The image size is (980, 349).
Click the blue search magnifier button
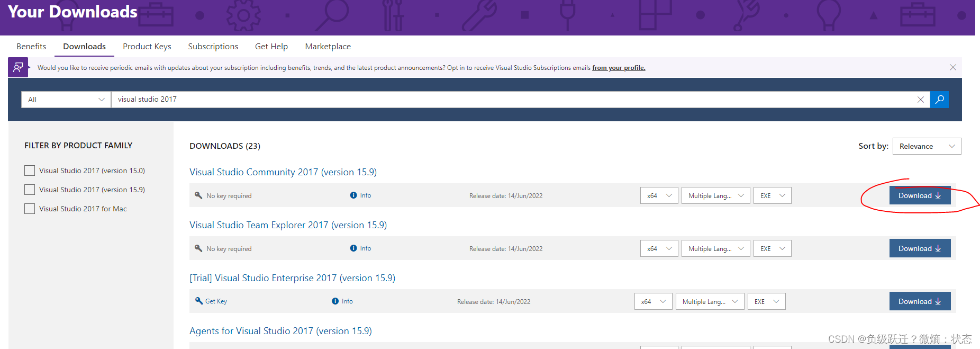point(939,100)
